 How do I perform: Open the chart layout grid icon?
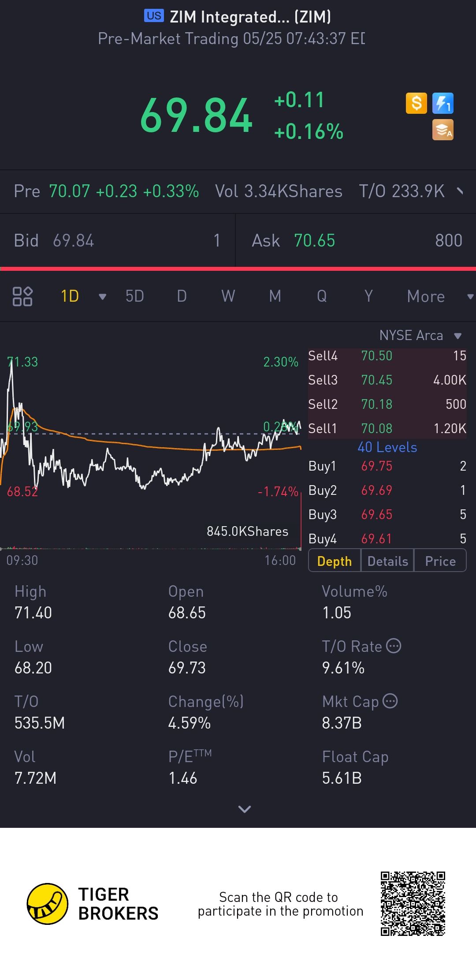tap(22, 296)
